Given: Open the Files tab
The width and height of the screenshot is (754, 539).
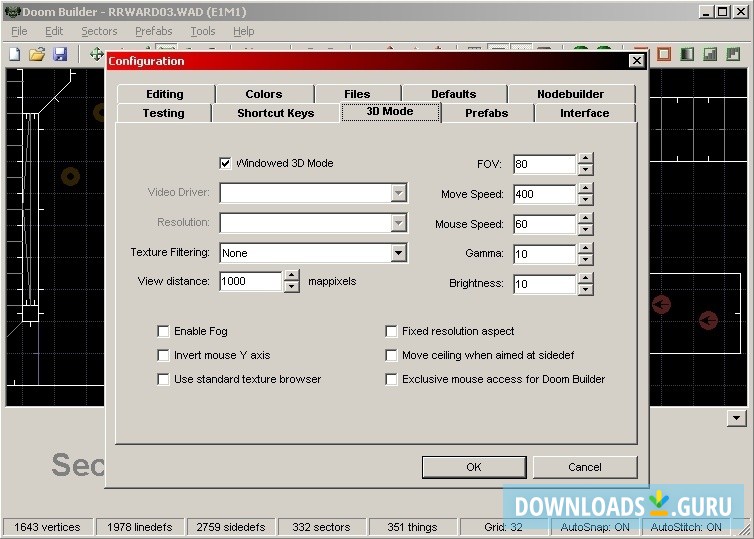Looking at the screenshot, I should pyautogui.click(x=357, y=94).
